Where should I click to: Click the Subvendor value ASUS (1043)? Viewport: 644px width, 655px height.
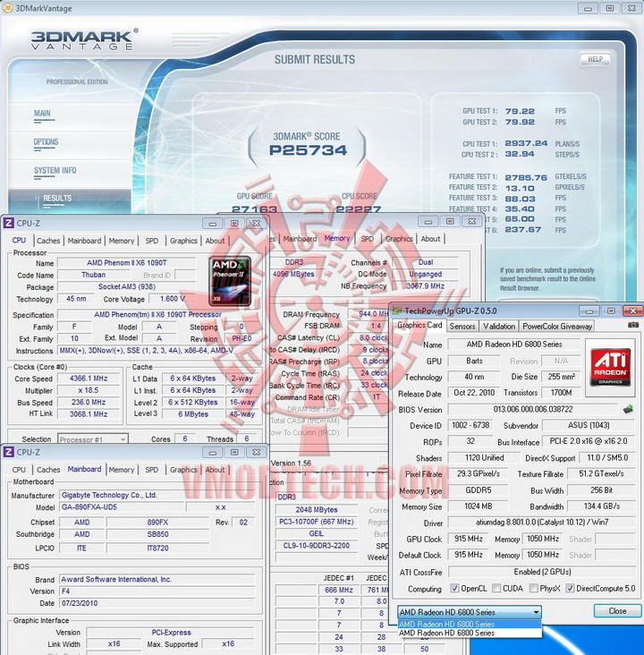click(x=589, y=425)
